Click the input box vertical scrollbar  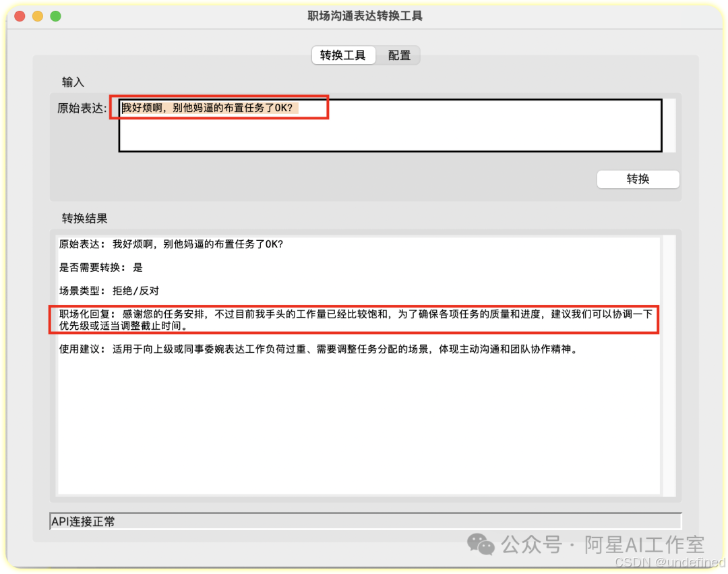click(669, 125)
